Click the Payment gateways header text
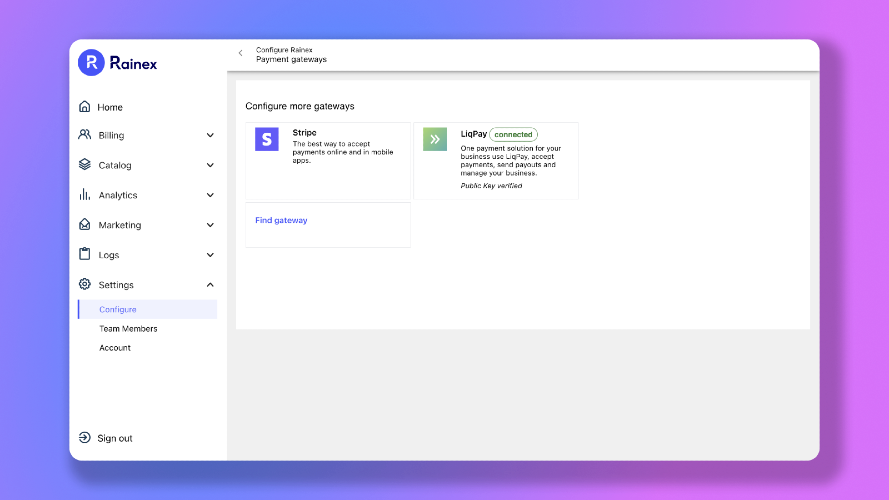 tap(291, 60)
